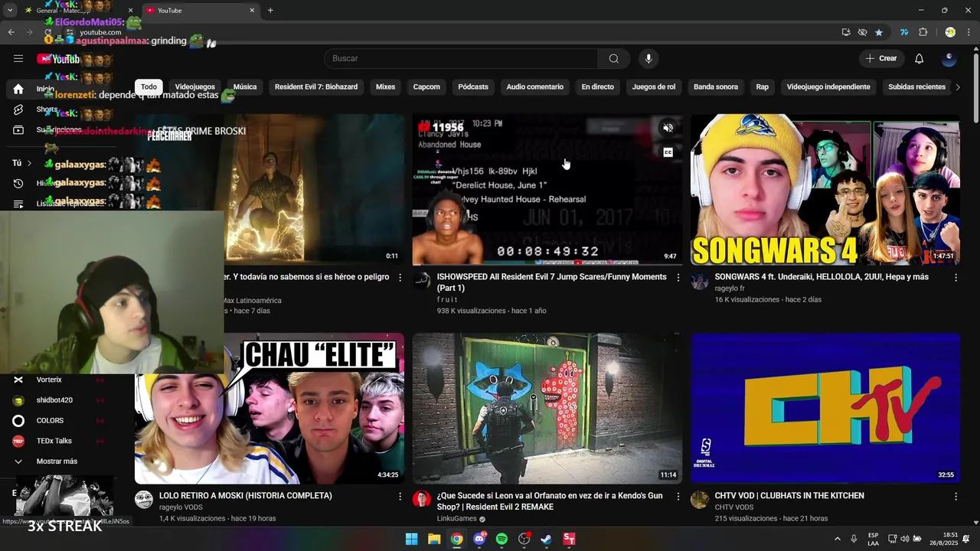
Task: Open the Vorterix subscription channel
Action: point(49,380)
